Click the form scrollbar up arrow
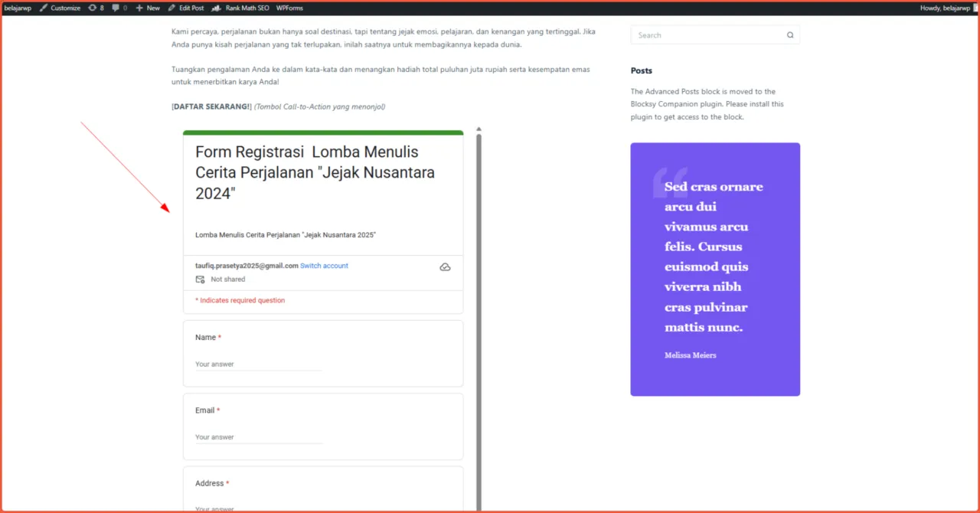 479,129
